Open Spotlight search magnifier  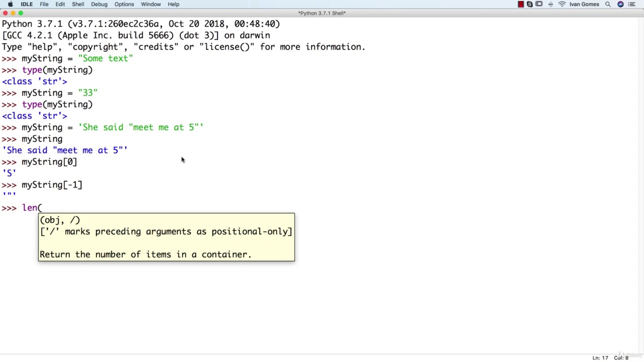point(608,4)
